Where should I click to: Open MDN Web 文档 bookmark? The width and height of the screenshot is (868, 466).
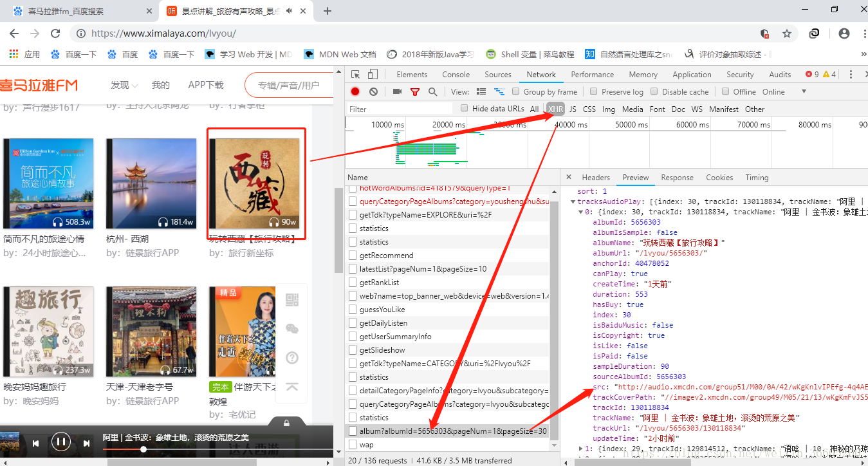[340, 54]
